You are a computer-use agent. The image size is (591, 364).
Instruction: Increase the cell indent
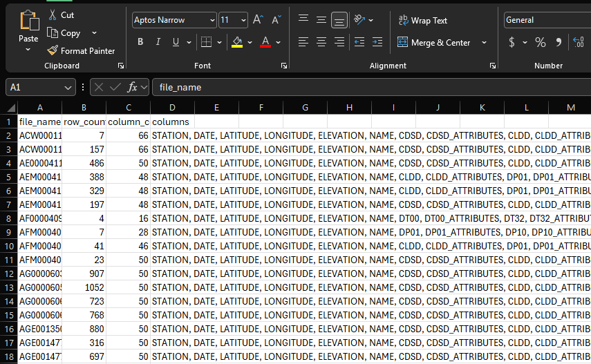pos(377,42)
